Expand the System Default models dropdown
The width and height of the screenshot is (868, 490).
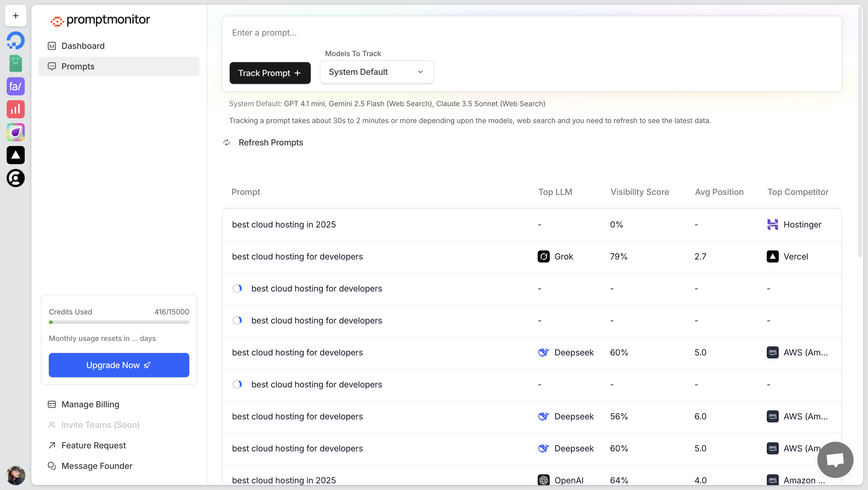pos(376,72)
